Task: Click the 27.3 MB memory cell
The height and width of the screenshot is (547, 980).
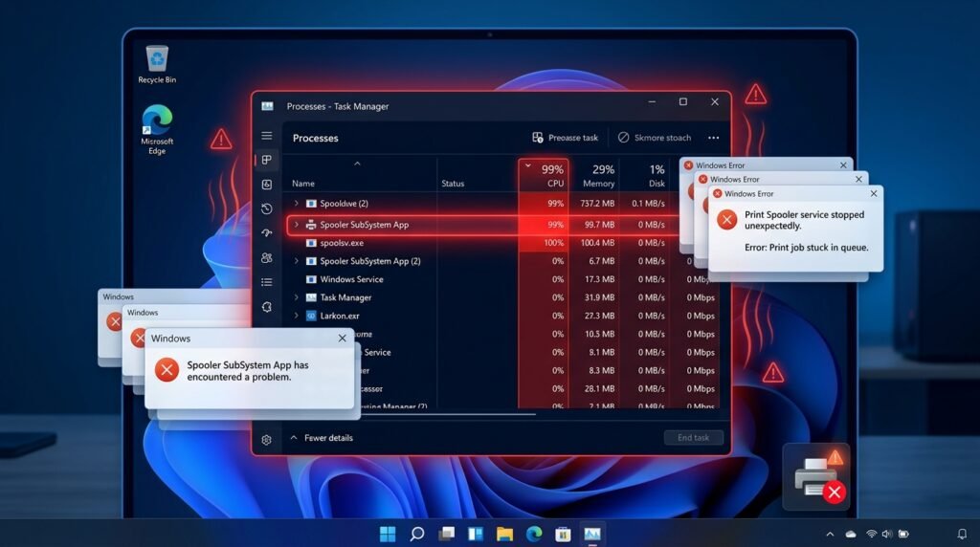Action: [x=599, y=316]
